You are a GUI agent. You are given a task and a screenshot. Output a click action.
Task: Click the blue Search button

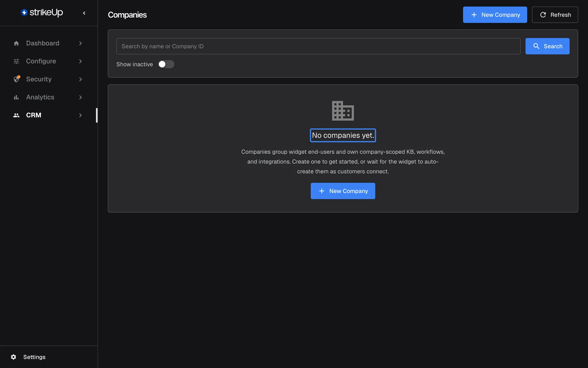click(x=547, y=46)
